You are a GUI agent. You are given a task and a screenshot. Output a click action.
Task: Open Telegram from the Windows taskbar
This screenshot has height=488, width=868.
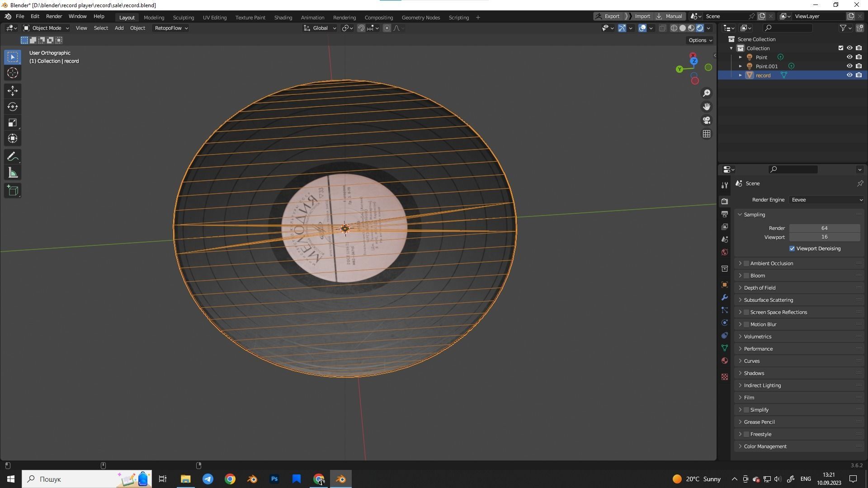[x=208, y=479]
